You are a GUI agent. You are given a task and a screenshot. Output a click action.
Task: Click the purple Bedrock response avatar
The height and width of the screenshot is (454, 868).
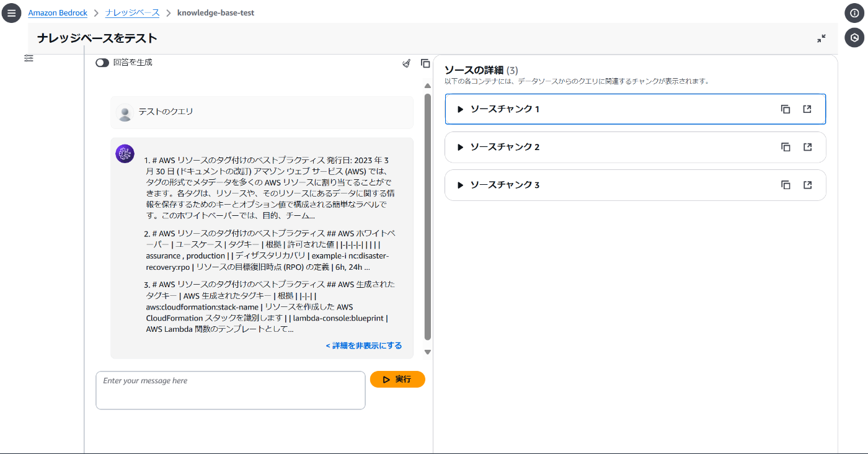coord(125,153)
